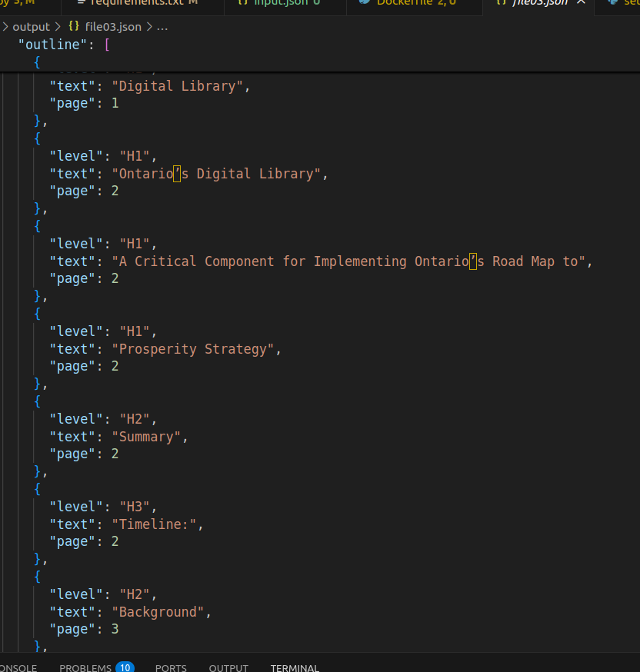This screenshot has height=672, width=640.
Task: Open the PORTS panel tab
Action: [171, 667]
